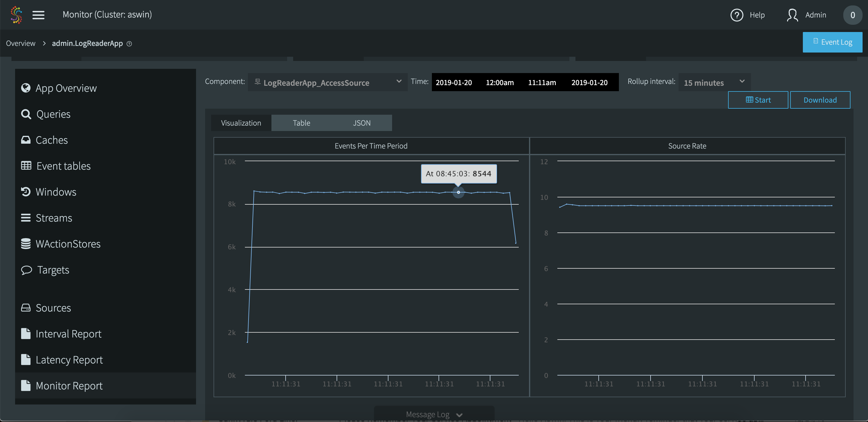Click the Help question mark icon
Viewport: 868px width, 422px height.
pos(737,15)
